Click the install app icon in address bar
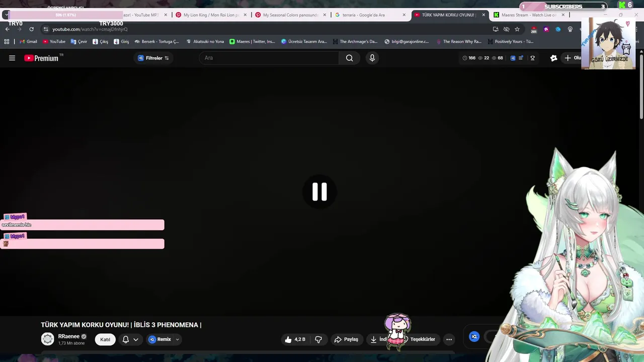 pyautogui.click(x=496, y=29)
